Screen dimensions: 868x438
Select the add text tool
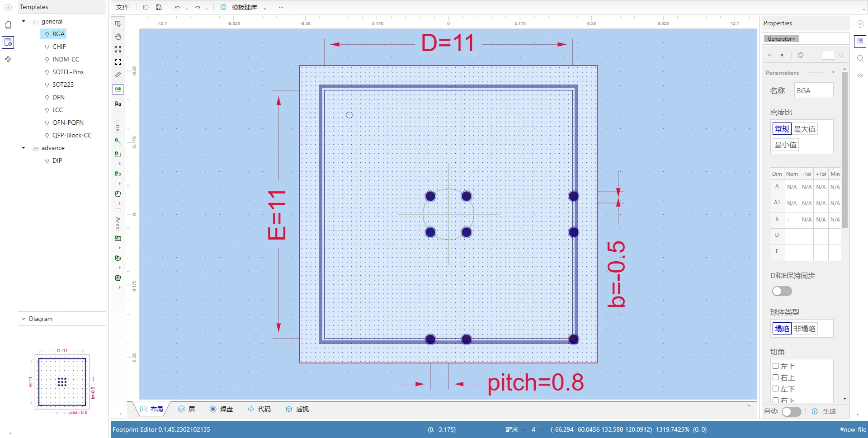click(x=118, y=104)
